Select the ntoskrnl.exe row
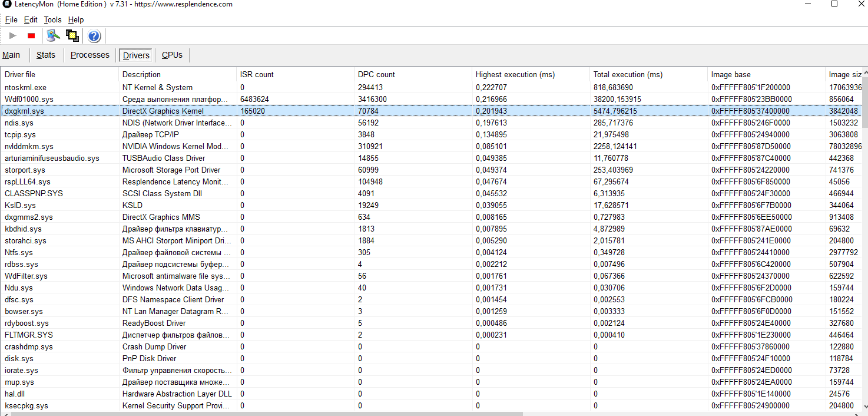This screenshot has height=416, width=868. pos(431,87)
